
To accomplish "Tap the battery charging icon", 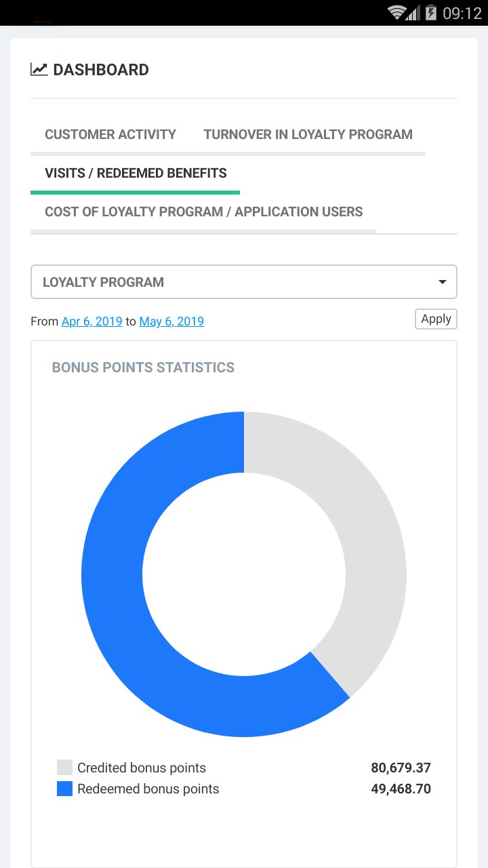I will 430,13.
